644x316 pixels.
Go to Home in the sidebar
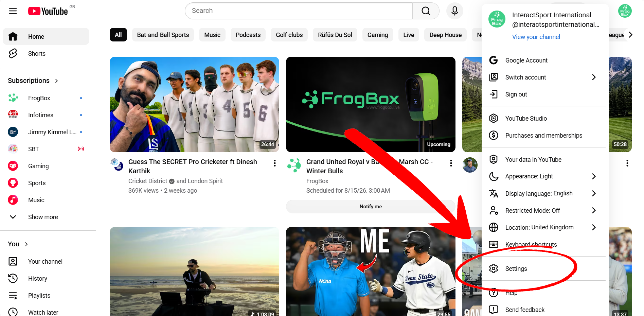46,37
